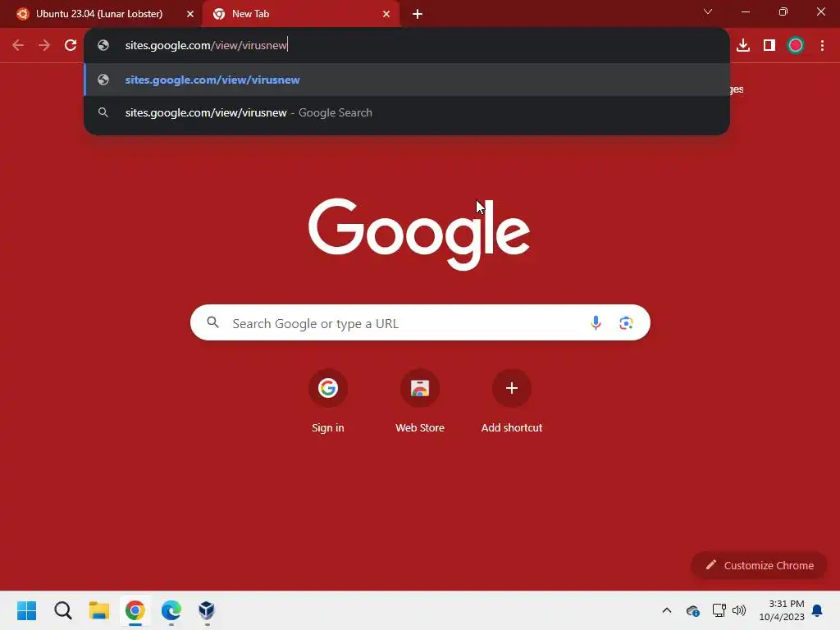Click the forward navigation arrow
Screen dimensions: 840x630
(x=44, y=45)
